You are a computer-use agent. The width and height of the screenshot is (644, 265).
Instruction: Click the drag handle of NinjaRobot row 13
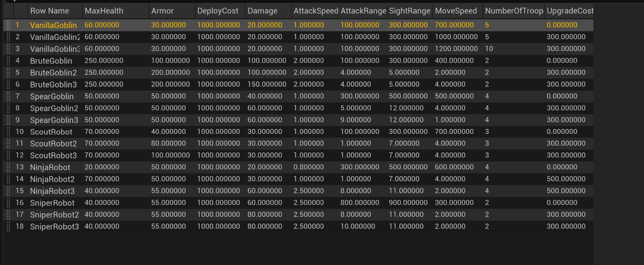click(8, 167)
